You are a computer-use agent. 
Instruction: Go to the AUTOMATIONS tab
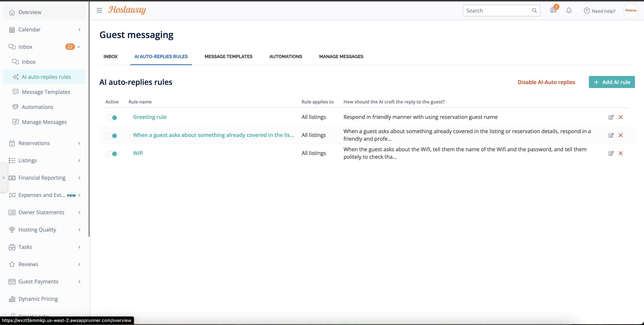click(285, 57)
